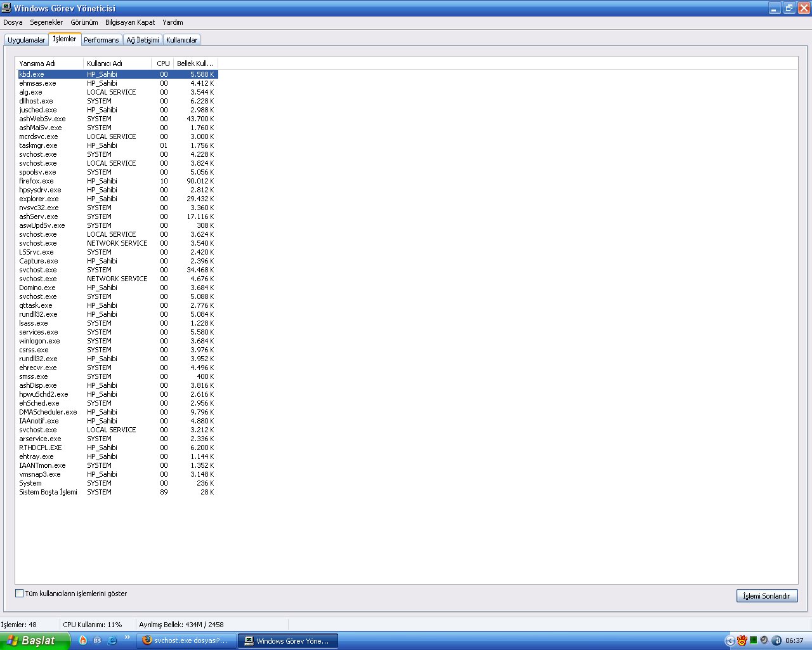Select the vmsnap3.exe process

117,474
